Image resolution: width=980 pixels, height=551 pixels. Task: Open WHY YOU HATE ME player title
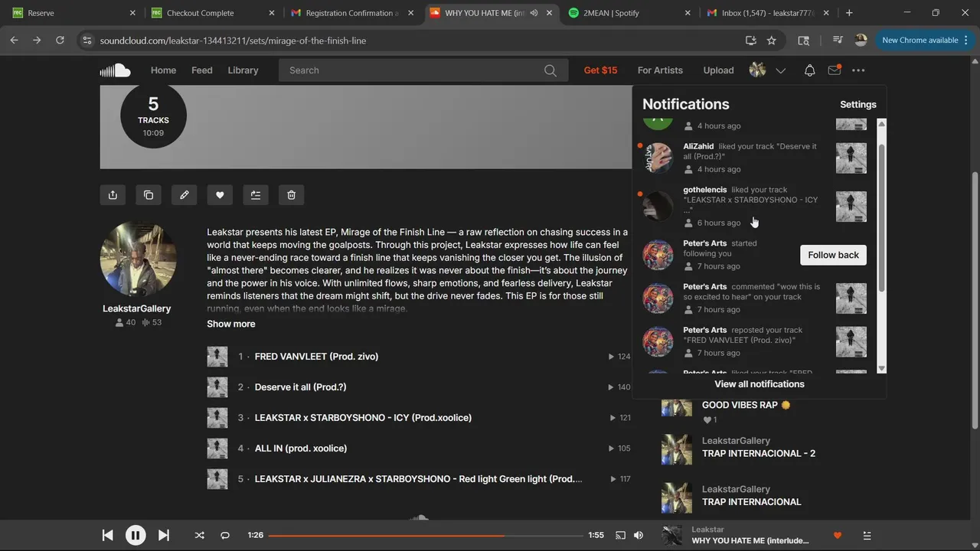750,541
